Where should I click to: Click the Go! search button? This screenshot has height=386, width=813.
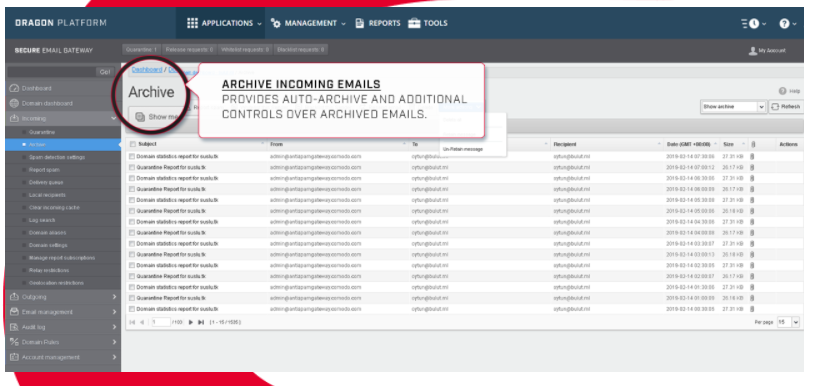click(x=105, y=72)
